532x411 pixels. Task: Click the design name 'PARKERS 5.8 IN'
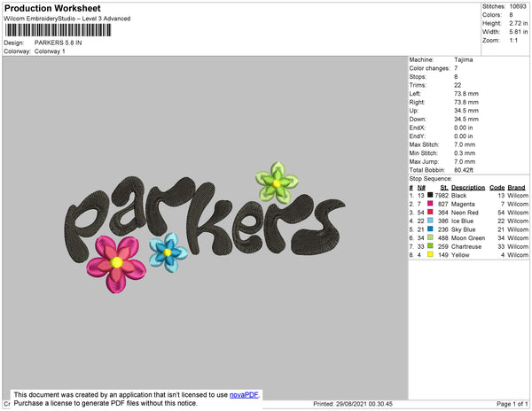[58, 43]
